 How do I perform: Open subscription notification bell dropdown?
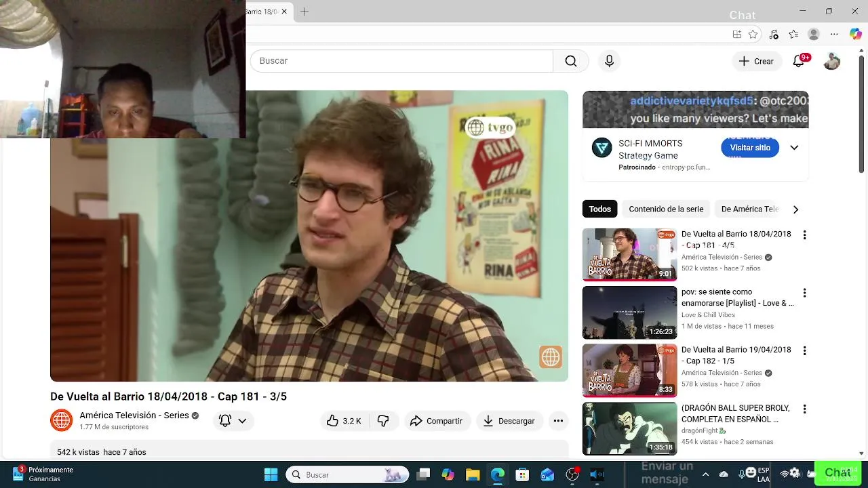pos(233,421)
